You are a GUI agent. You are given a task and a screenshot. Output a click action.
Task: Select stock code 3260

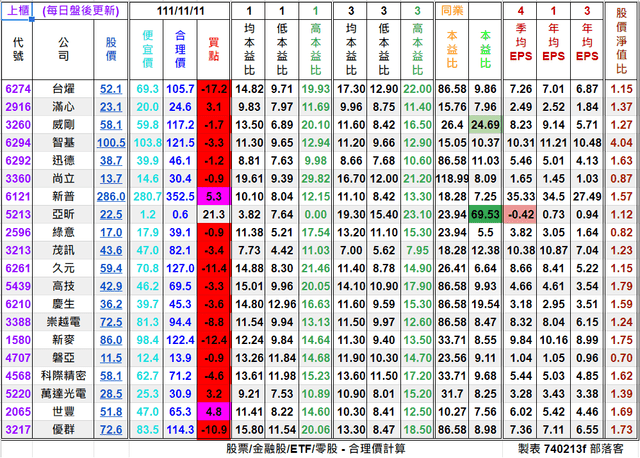18,125
